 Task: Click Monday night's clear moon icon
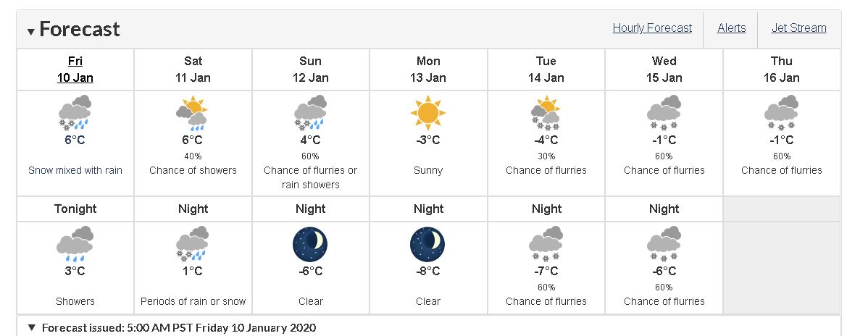click(428, 244)
